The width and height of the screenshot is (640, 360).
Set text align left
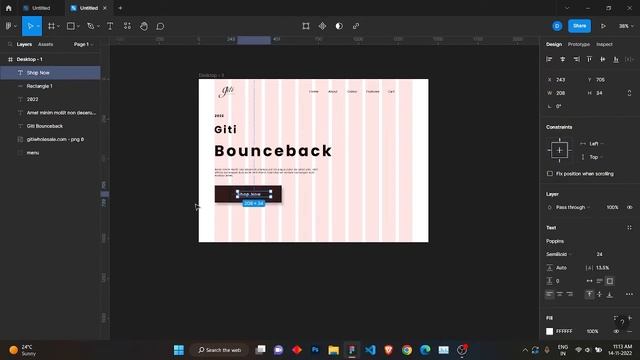pos(550,294)
